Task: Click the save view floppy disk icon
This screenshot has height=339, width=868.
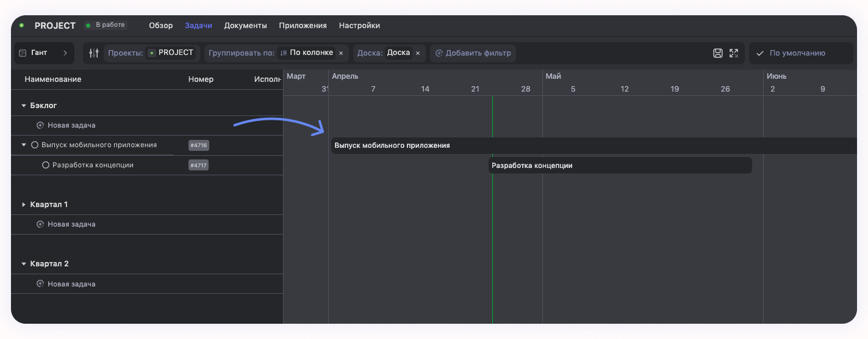Action: coord(718,53)
